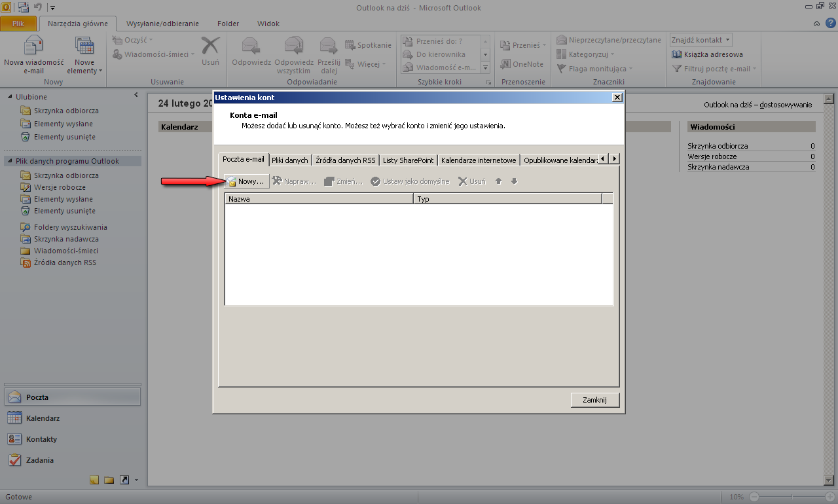Expand the Szybkie kroki gallery
The image size is (838, 504).
(x=486, y=67)
